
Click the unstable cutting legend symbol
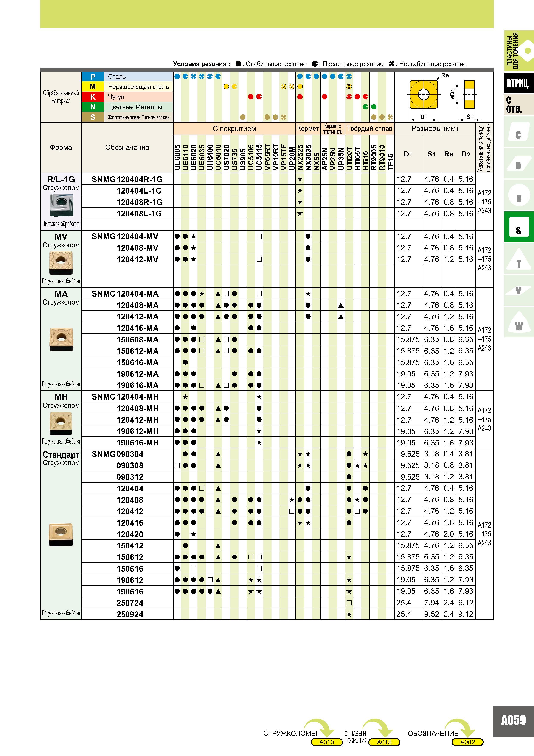point(391,64)
